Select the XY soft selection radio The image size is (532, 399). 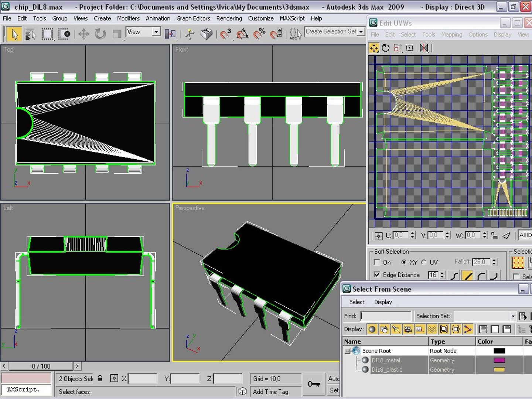click(404, 262)
